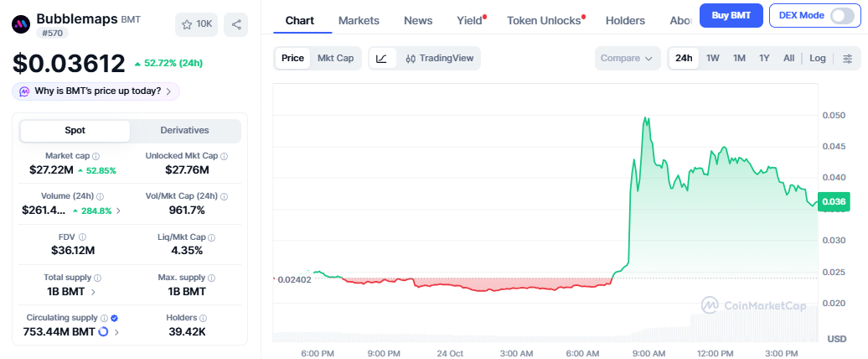Viewport: 868px width, 359px height.
Task: Open the Compare dropdown
Action: (x=628, y=58)
